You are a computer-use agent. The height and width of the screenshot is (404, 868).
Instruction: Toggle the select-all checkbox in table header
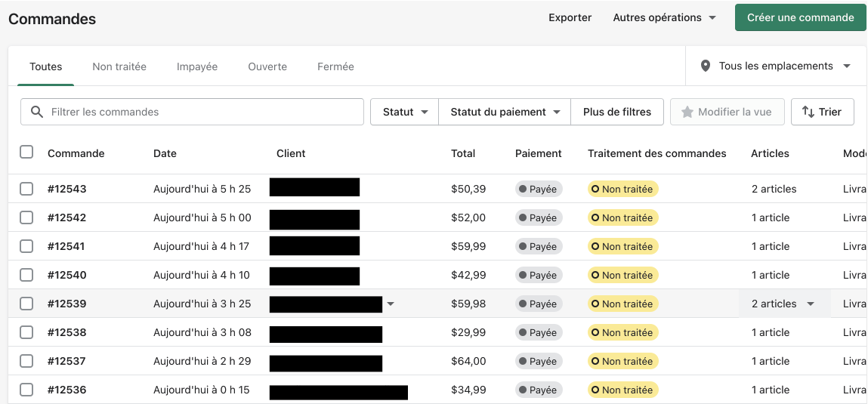pyautogui.click(x=26, y=152)
